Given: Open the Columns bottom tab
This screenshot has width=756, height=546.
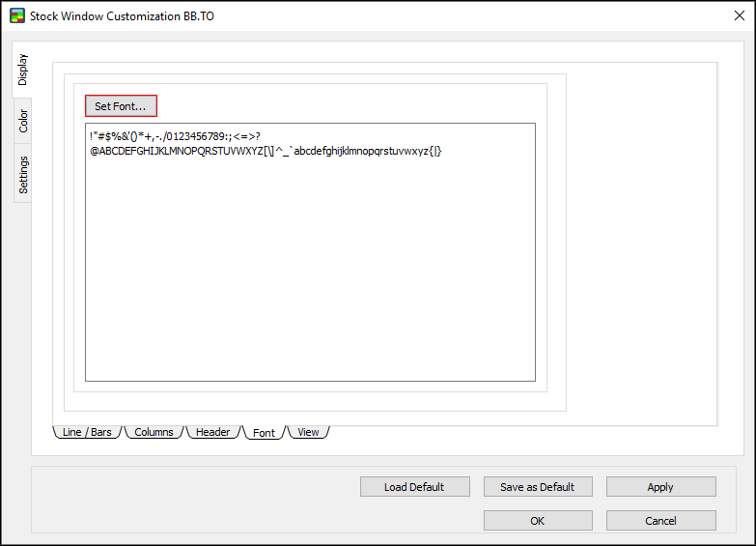Looking at the screenshot, I should click(x=154, y=432).
